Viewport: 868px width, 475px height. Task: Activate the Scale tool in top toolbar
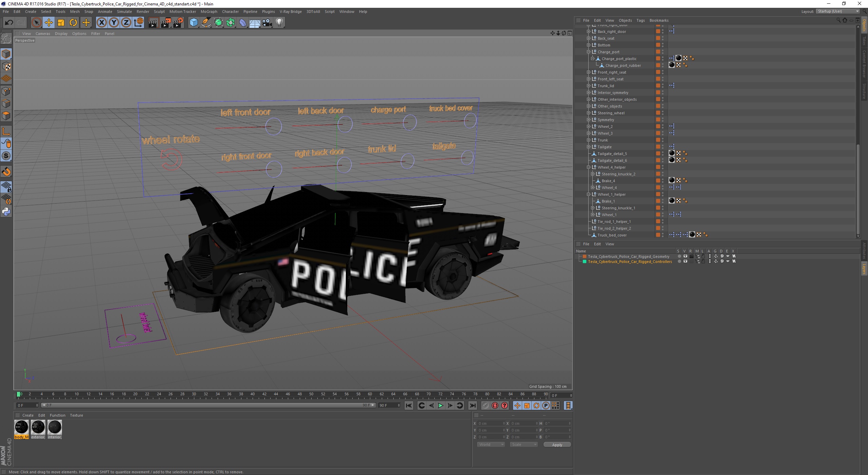click(x=61, y=23)
